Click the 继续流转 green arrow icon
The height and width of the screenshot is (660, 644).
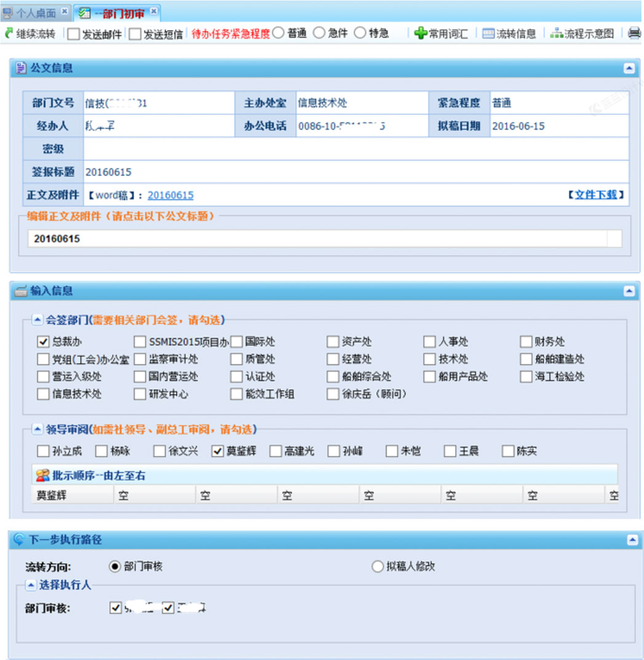click(x=7, y=33)
